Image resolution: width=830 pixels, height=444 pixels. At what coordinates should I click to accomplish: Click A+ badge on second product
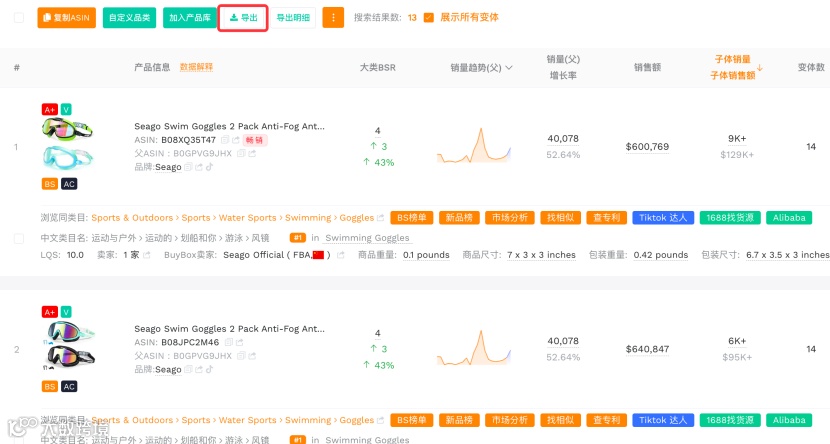[x=50, y=312]
